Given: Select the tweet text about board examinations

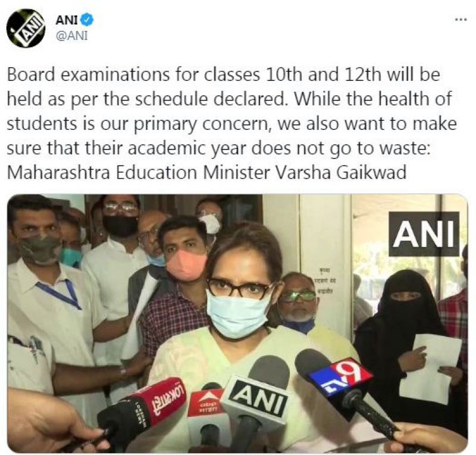Looking at the screenshot, I should pyautogui.click(x=232, y=124).
